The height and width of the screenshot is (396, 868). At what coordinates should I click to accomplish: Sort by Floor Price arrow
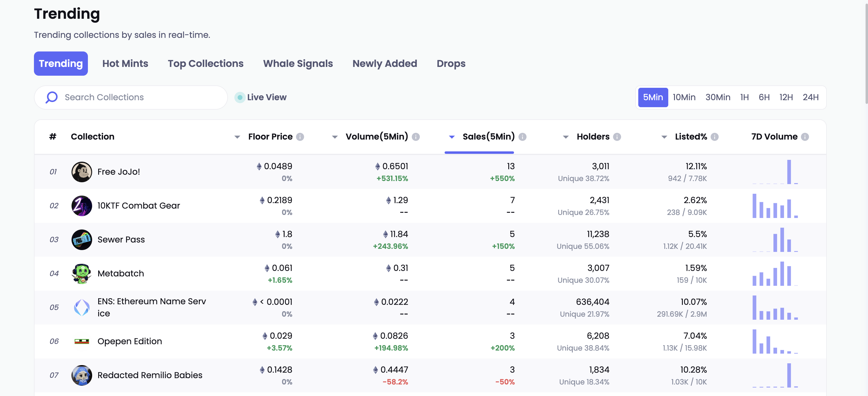tap(237, 137)
